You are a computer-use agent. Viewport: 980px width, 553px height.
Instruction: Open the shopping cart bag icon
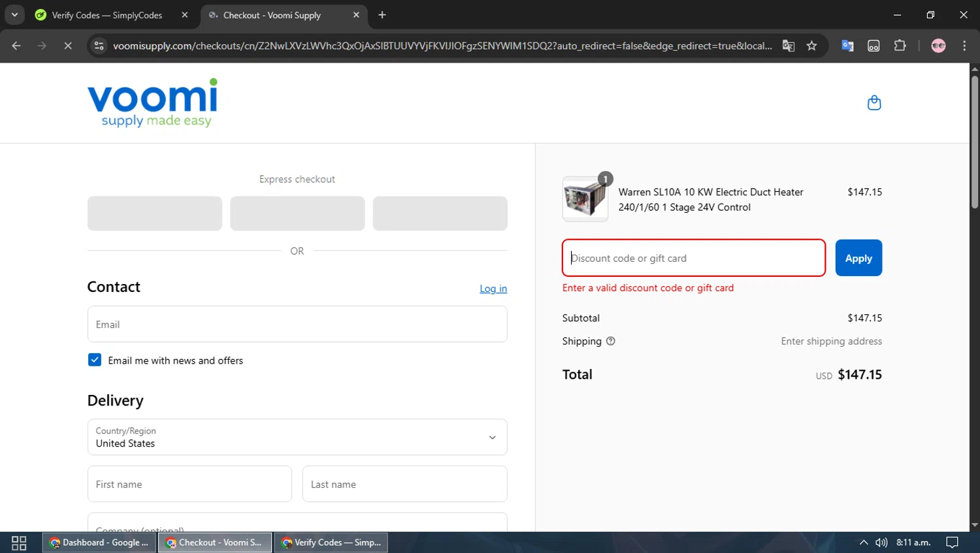click(874, 103)
